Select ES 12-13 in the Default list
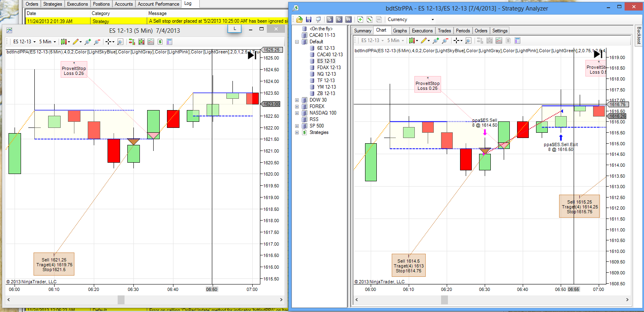The height and width of the screenshot is (312, 644). (x=326, y=61)
